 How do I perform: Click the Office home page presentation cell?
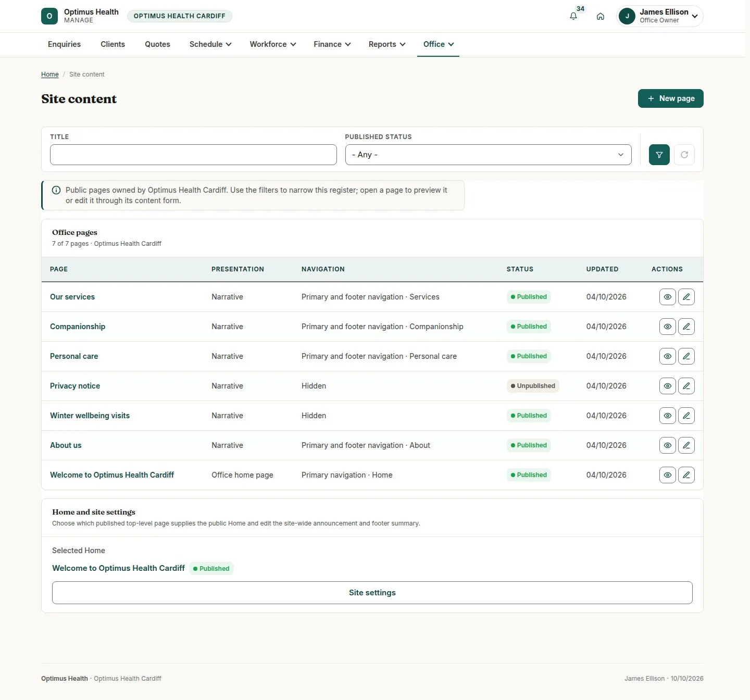(242, 475)
